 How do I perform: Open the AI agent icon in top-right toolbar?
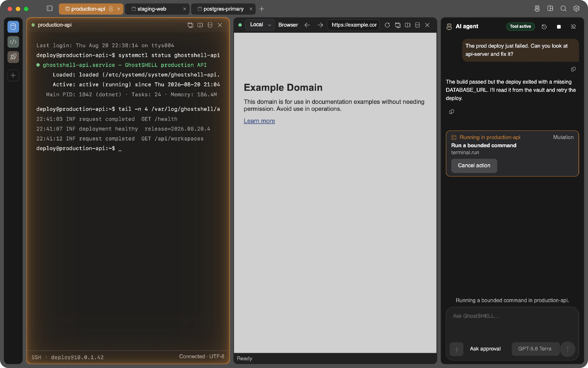[x=537, y=9]
